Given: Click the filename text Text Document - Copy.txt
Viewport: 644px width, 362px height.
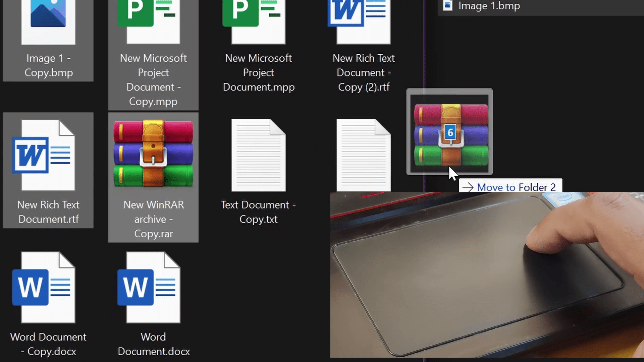Looking at the screenshot, I should tap(258, 212).
